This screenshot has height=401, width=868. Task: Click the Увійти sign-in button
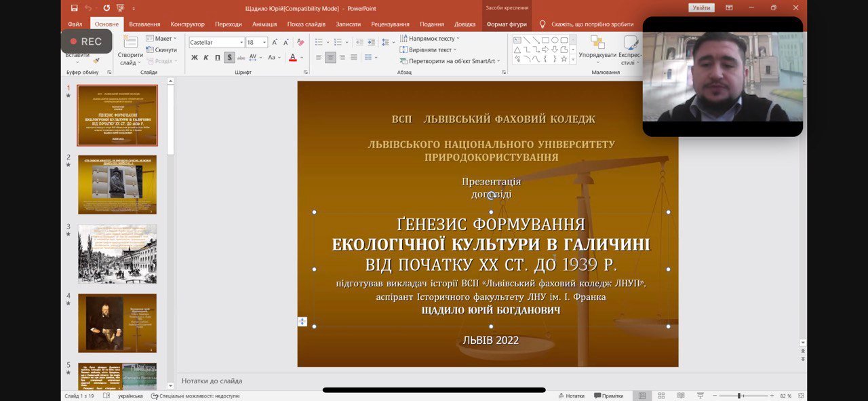point(701,8)
